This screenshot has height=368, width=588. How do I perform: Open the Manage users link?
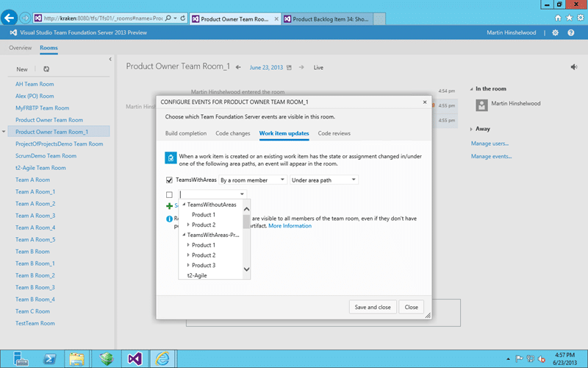pos(490,144)
